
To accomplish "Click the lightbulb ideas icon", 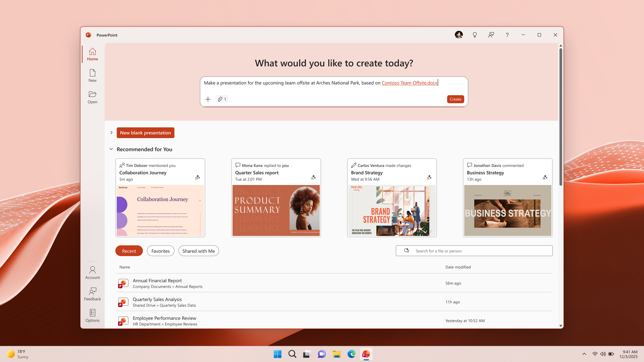I will (475, 35).
